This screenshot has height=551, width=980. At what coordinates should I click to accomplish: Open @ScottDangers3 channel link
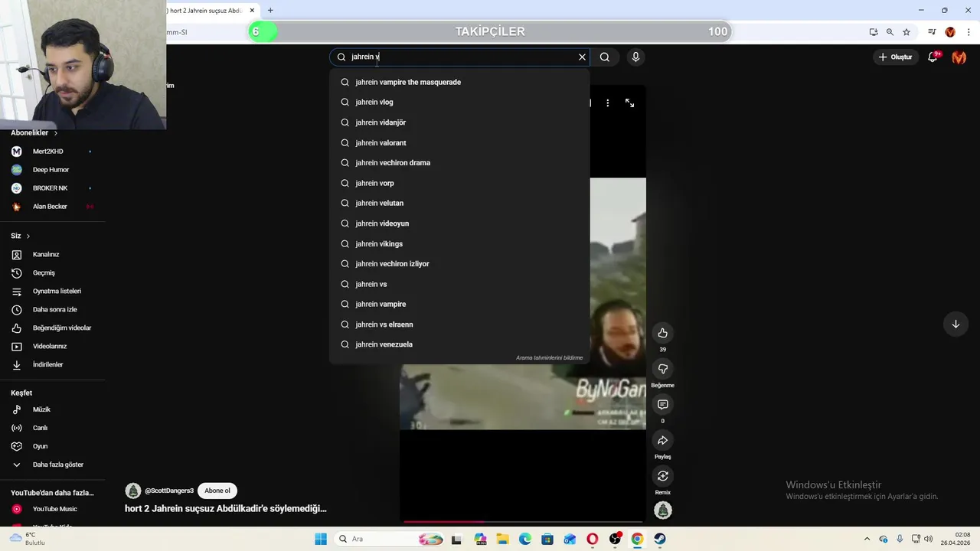(169, 491)
